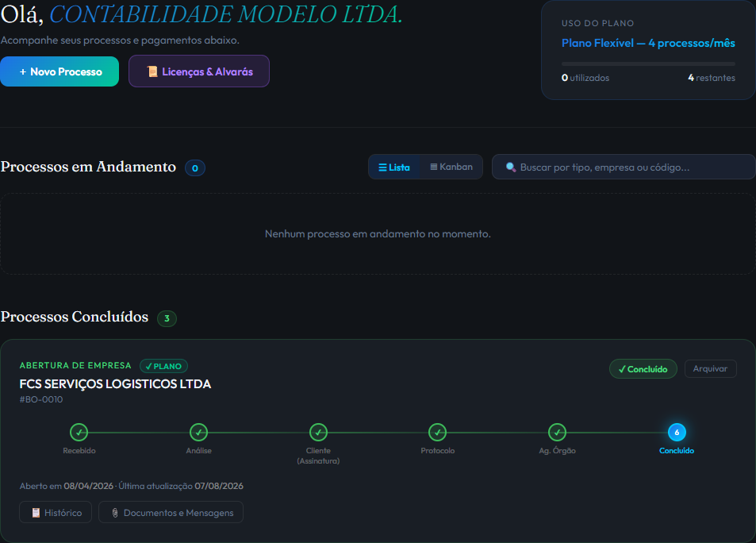Click the green Concluído status badge

point(643,369)
